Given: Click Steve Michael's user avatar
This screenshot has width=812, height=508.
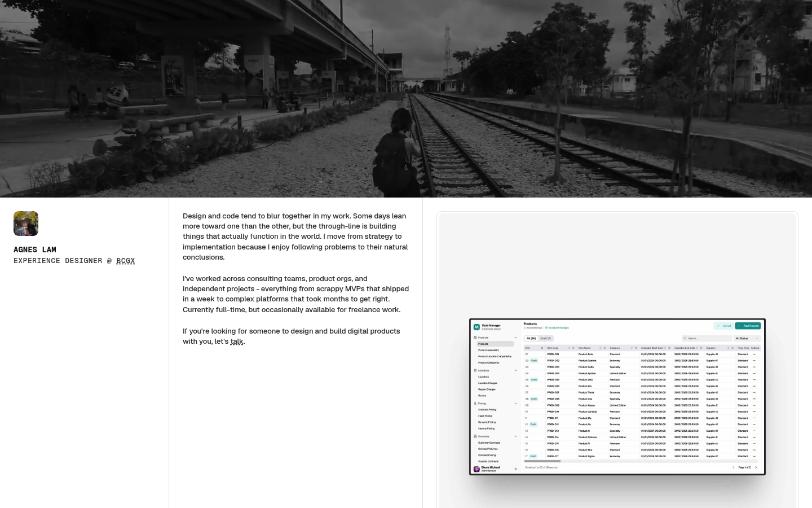Looking at the screenshot, I should tap(476, 468).
